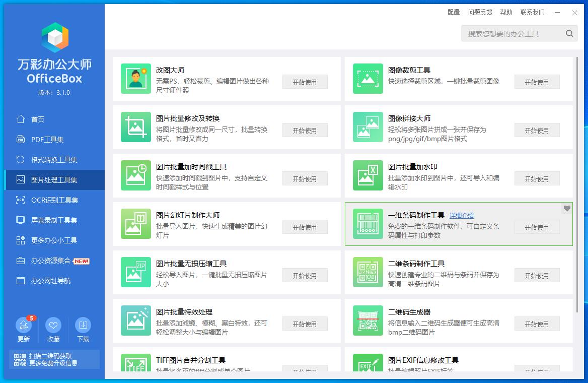Select 图片处理工具集 in the sidebar
This screenshot has height=383, width=588.
point(54,180)
